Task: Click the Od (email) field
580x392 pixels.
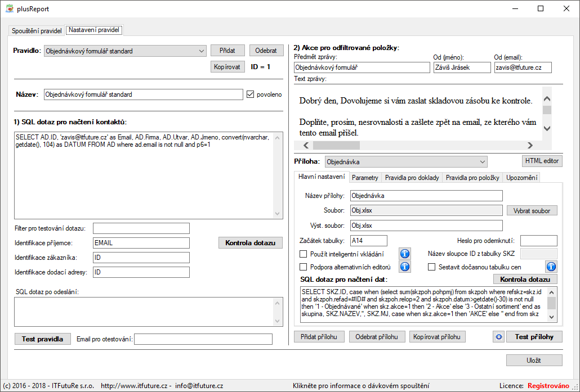Action: 523,67
